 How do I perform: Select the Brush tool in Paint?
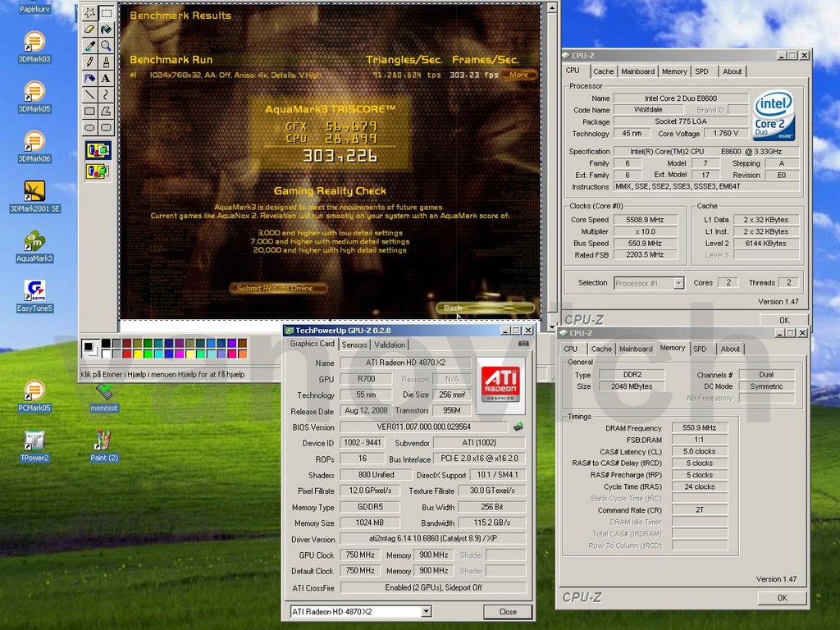(106, 62)
